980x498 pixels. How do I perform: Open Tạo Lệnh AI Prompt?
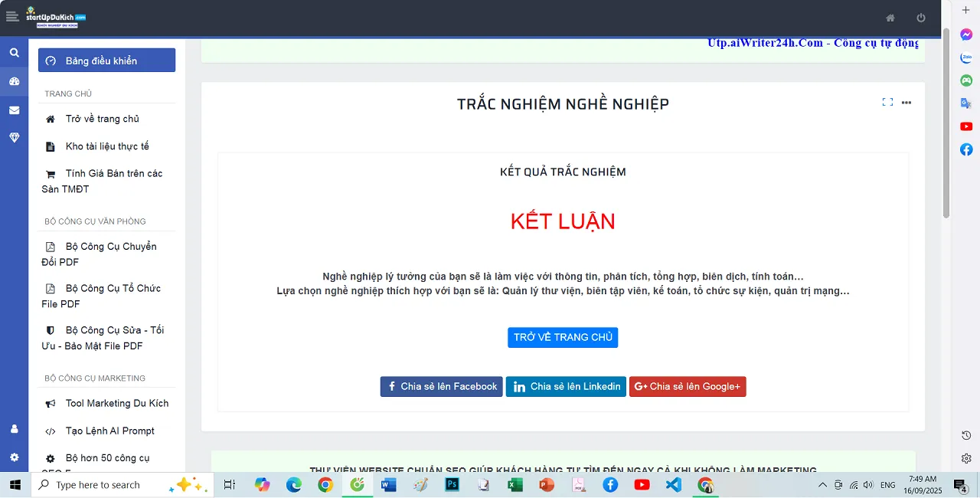pyautogui.click(x=106, y=431)
